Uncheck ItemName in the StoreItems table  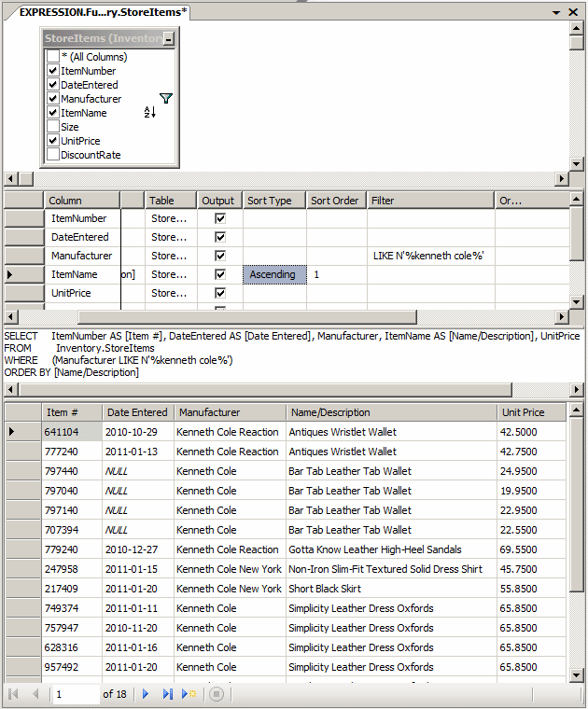coord(53,113)
